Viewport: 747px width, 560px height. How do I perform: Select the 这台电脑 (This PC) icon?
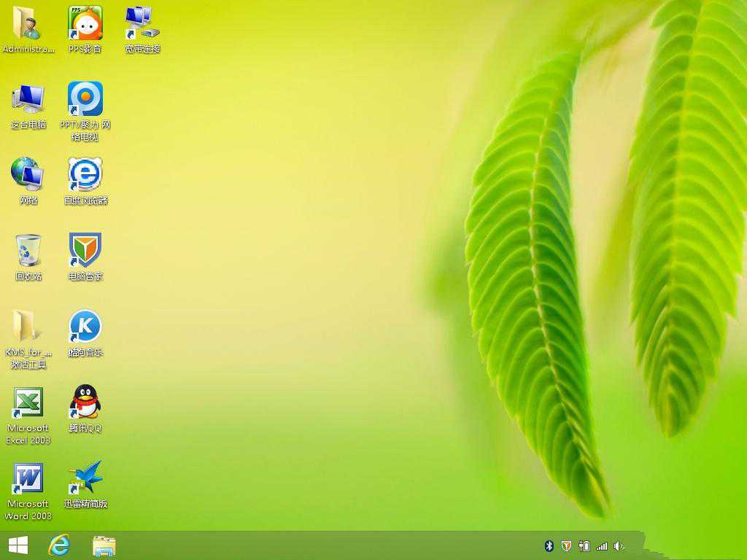click(x=28, y=100)
